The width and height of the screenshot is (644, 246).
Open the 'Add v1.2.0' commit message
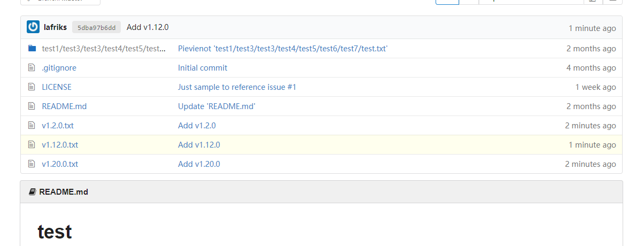[197, 126]
